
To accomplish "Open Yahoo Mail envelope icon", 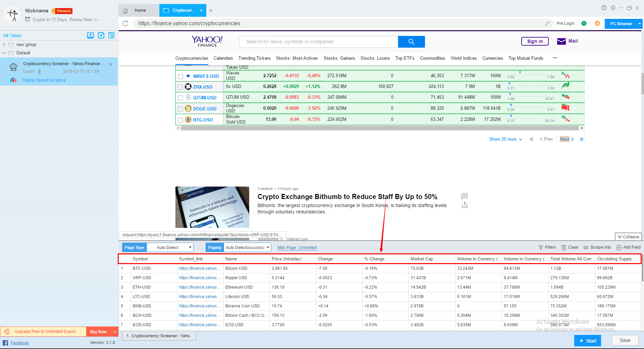I will [561, 41].
